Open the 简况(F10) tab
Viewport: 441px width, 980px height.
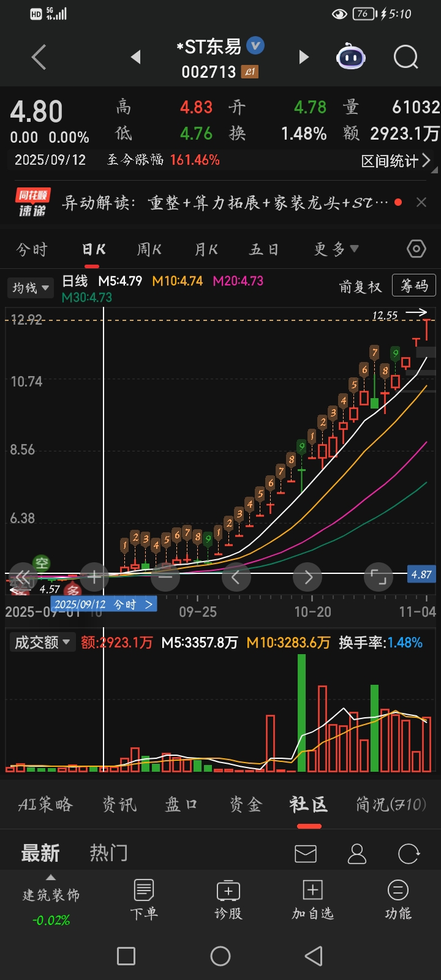[x=391, y=804]
